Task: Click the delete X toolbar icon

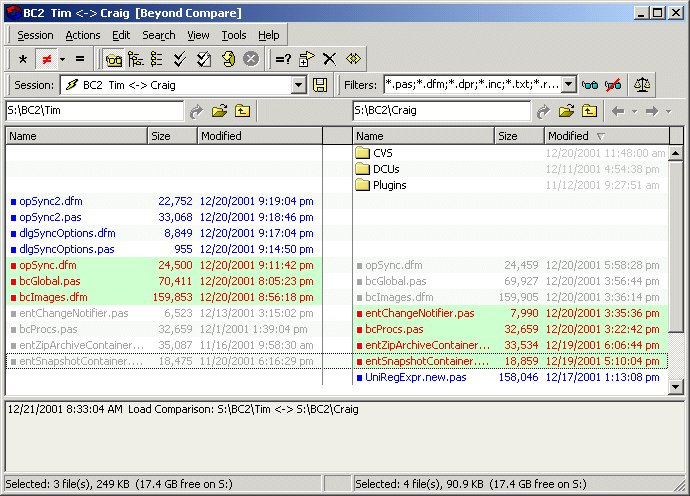Action: pos(329,59)
